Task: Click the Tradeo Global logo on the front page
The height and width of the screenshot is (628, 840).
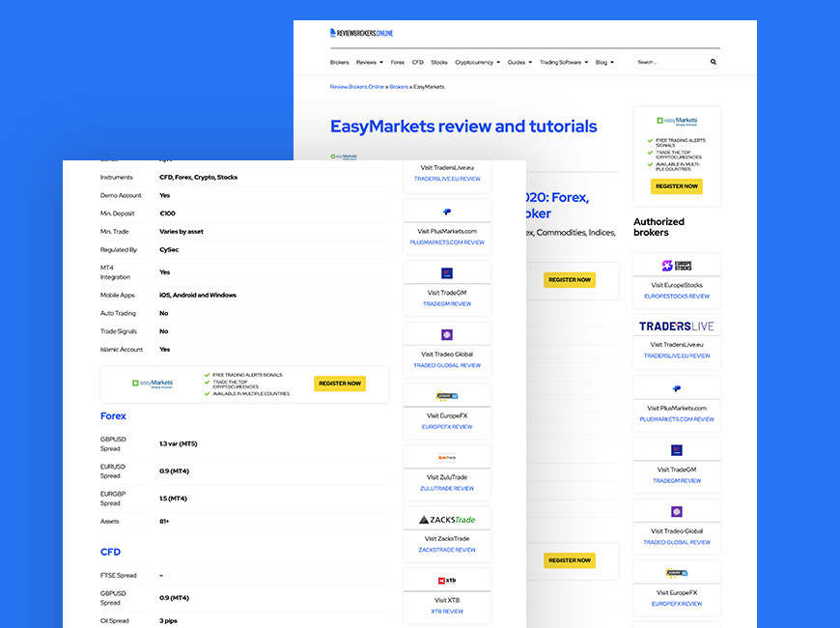Action: (447, 334)
